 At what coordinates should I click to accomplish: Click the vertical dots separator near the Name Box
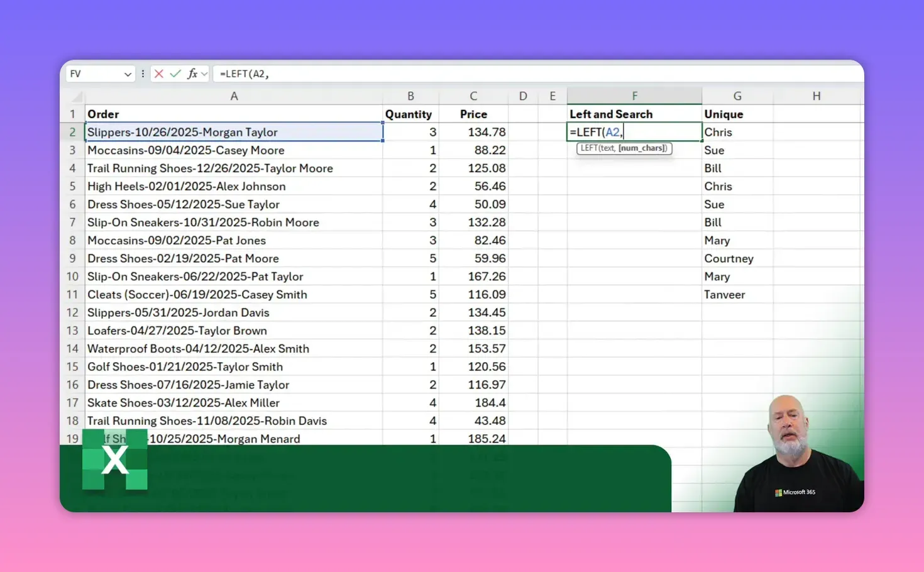pos(143,74)
